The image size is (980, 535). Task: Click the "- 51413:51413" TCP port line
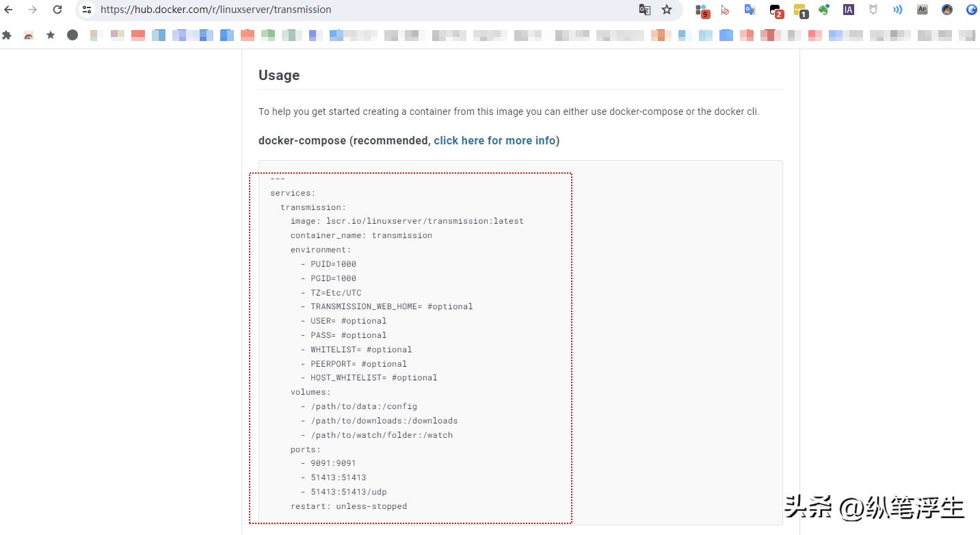[334, 478]
